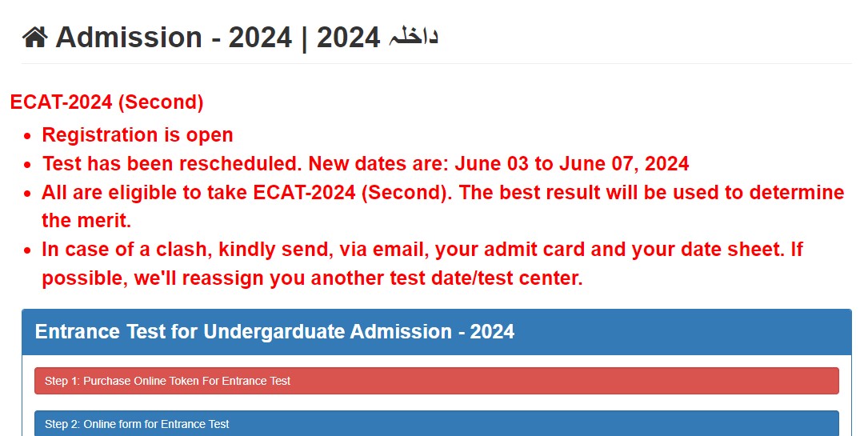Select the 'Test has been rescheduled' notice line
The image size is (868, 436).
pyautogui.click(x=366, y=164)
